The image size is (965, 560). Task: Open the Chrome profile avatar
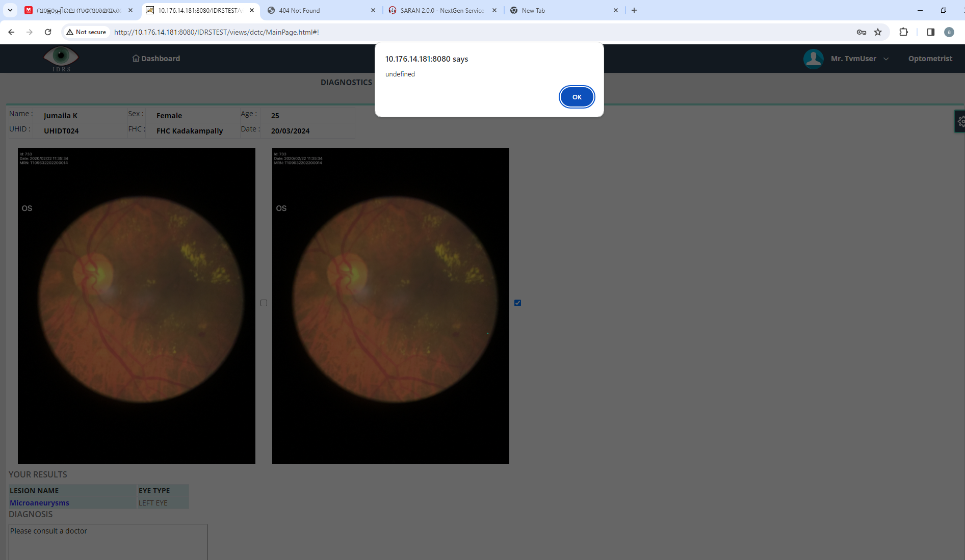pos(949,32)
